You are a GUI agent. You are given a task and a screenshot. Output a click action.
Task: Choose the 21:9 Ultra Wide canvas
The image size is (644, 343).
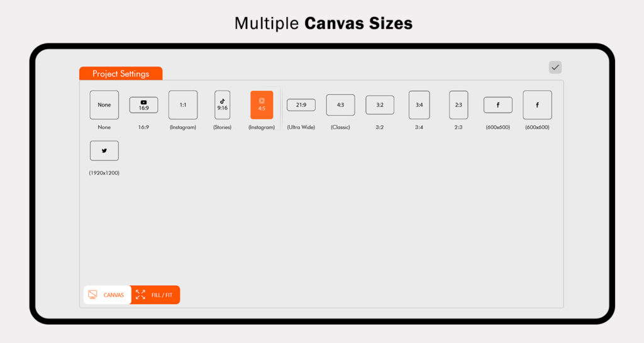click(x=301, y=105)
